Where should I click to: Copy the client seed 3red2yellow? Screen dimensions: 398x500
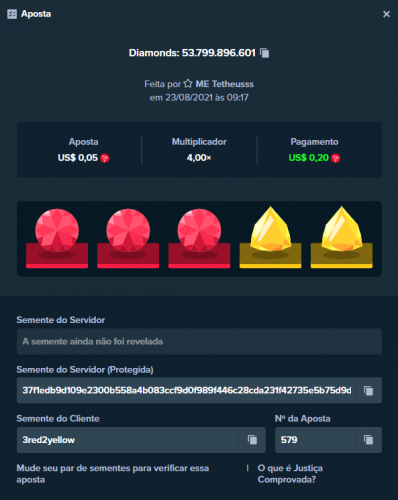253,440
